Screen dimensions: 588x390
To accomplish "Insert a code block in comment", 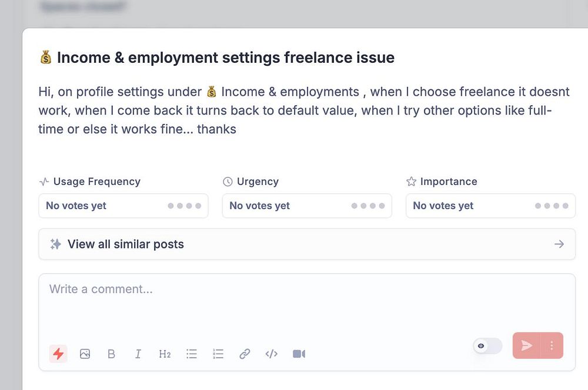I will [271, 354].
